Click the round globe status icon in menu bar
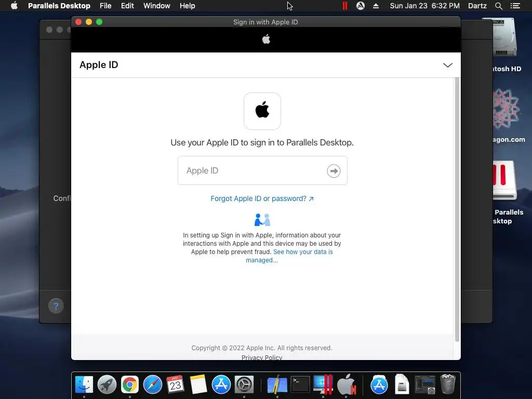 click(361, 6)
